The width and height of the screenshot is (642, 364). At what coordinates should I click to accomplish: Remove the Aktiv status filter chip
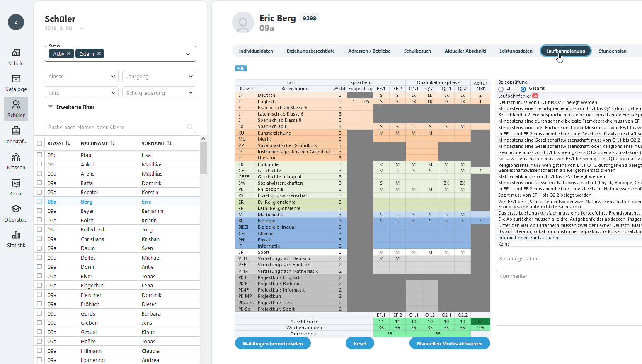click(x=69, y=54)
